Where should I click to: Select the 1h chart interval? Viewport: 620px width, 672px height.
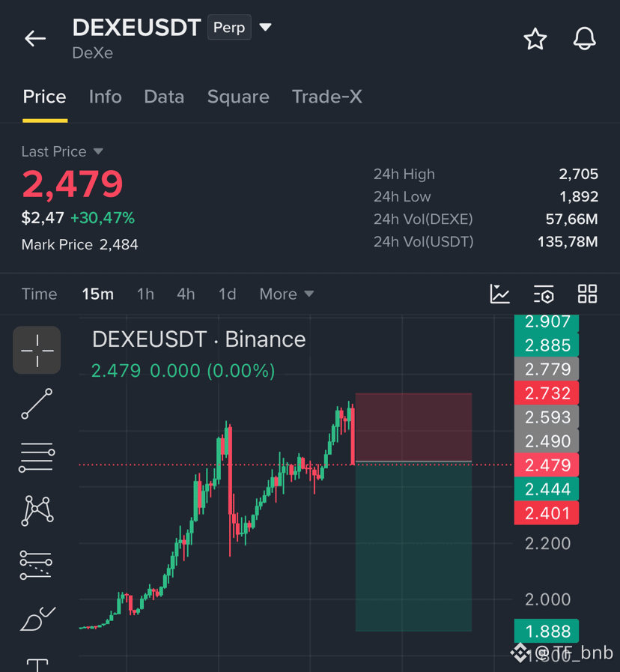click(x=145, y=294)
